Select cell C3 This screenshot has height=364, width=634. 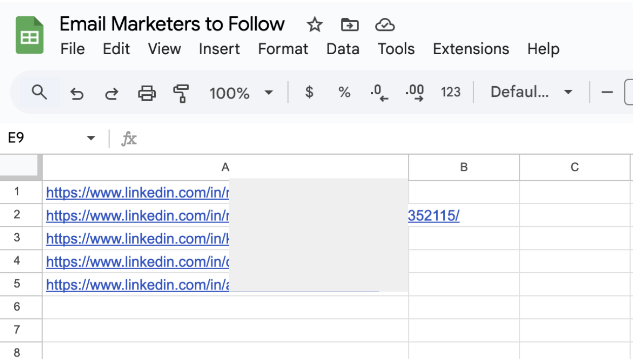[x=575, y=238]
